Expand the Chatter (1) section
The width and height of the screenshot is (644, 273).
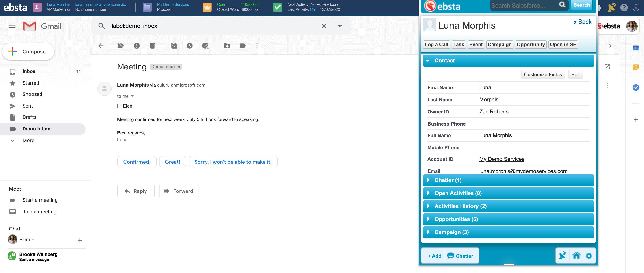(x=508, y=180)
